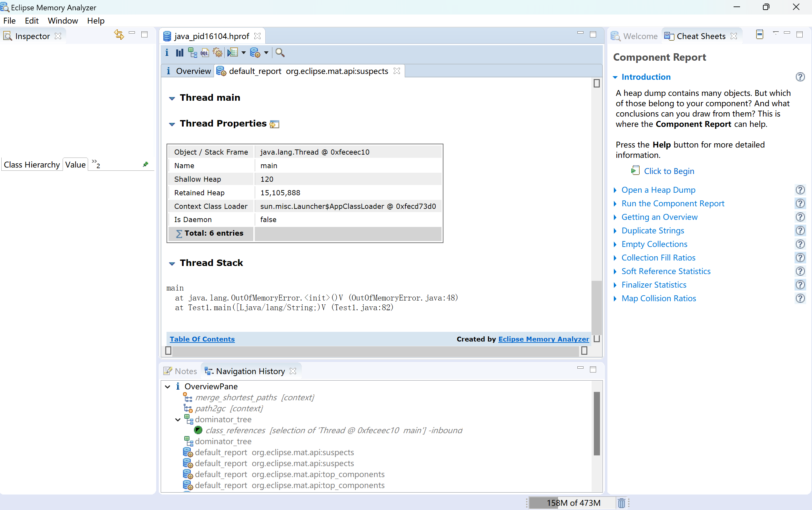Click the Navigation History vertical scrollbar
This screenshot has height=510, width=812.
point(596,423)
